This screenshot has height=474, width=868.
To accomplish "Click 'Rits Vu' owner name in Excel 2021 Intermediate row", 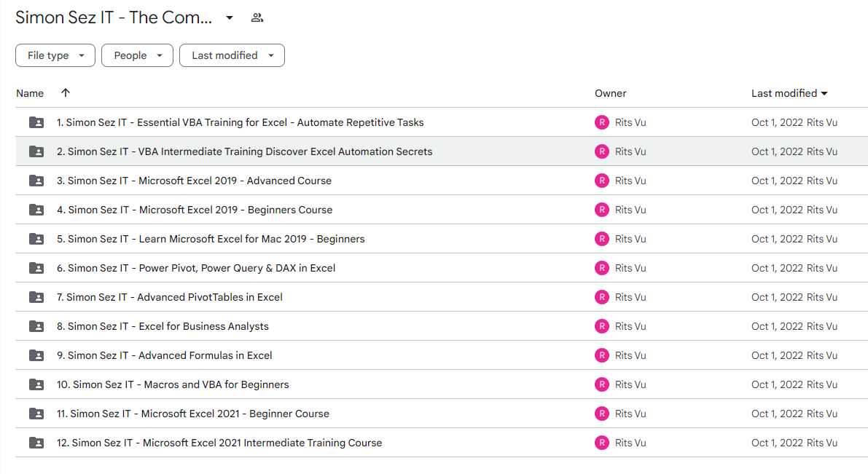I will [x=630, y=443].
